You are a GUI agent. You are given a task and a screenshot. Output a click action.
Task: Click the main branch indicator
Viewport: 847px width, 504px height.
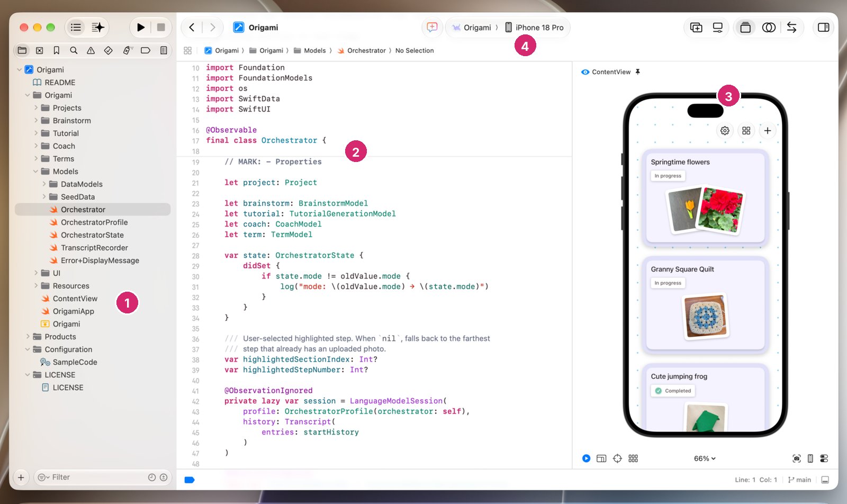(799, 480)
